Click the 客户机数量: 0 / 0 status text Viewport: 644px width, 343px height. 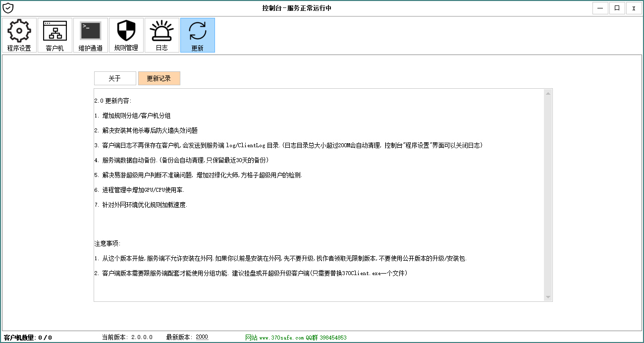point(28,338)
